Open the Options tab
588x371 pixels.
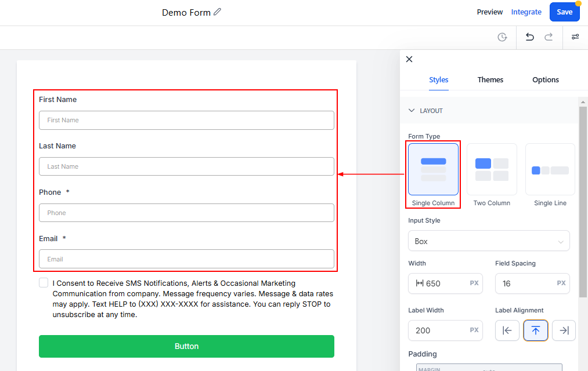tap(546, 80)
